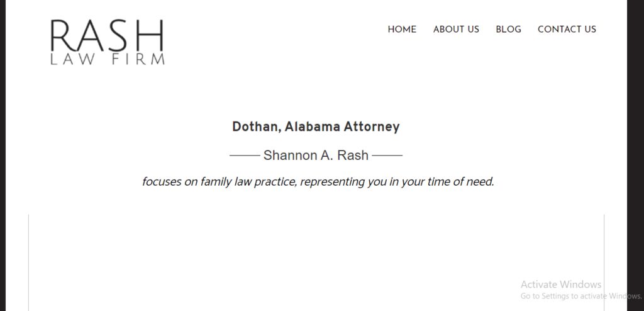Click the LAW FIRM text under the logo
644x311 pixels.
107,60
